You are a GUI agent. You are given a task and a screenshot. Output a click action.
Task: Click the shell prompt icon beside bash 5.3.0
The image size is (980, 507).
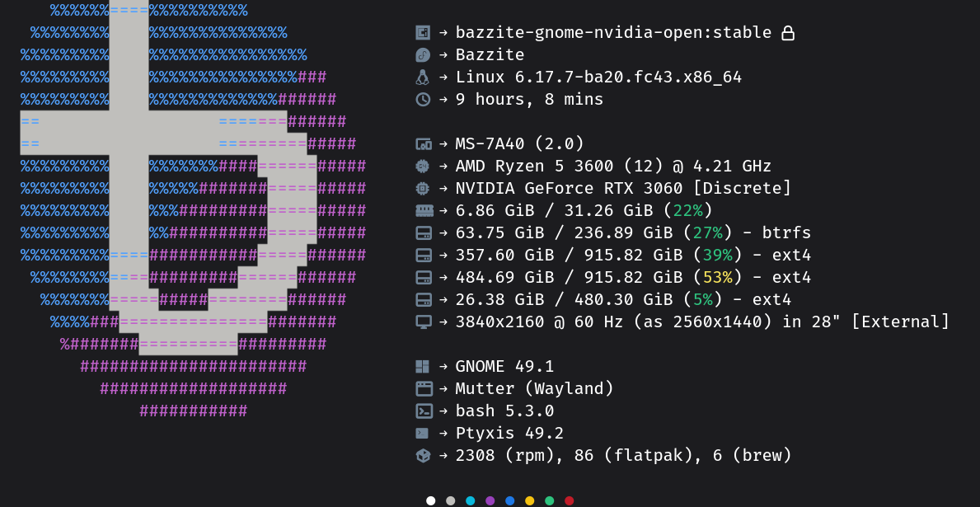[x=424, y=411]
